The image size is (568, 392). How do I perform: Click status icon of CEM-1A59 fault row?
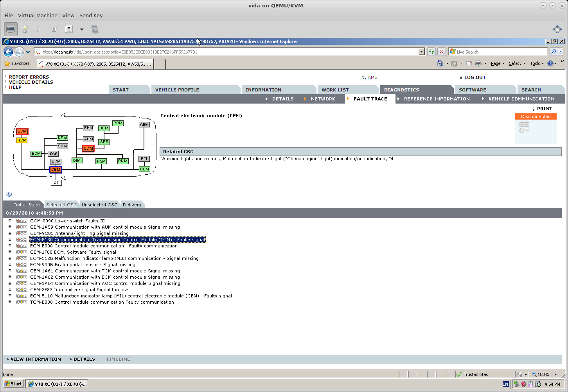22,227
